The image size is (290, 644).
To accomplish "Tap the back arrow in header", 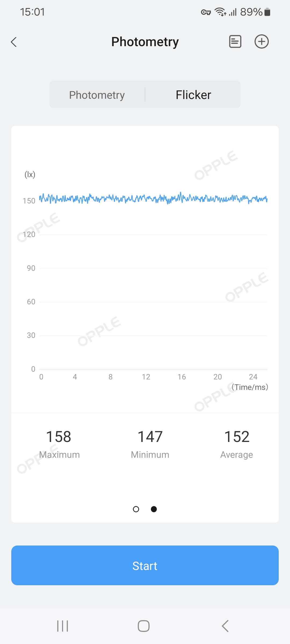I will coord(14,42).
